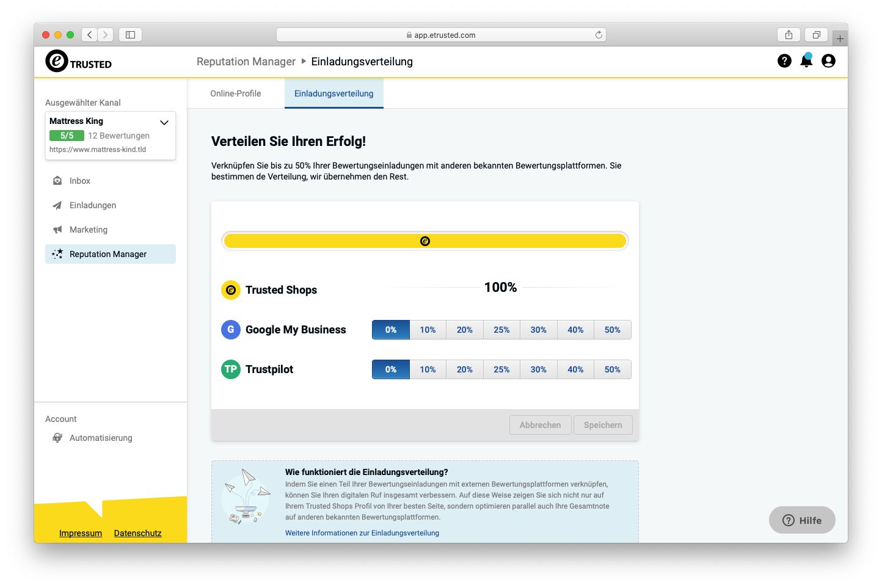Open a new tab plus button
The width and height of the screenshot is (882, 588).
[x=840, y=38]
